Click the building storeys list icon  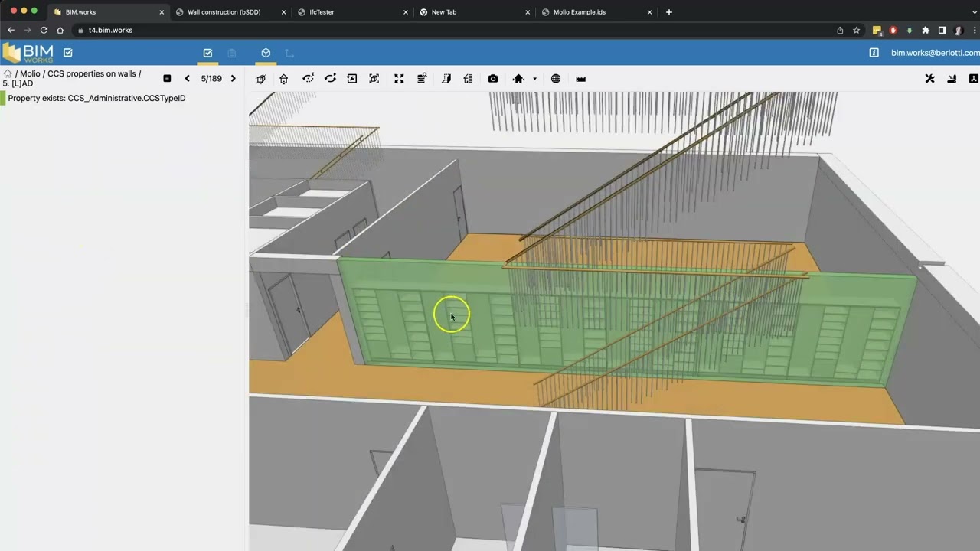pyautogui.click(x=469, y=79)
